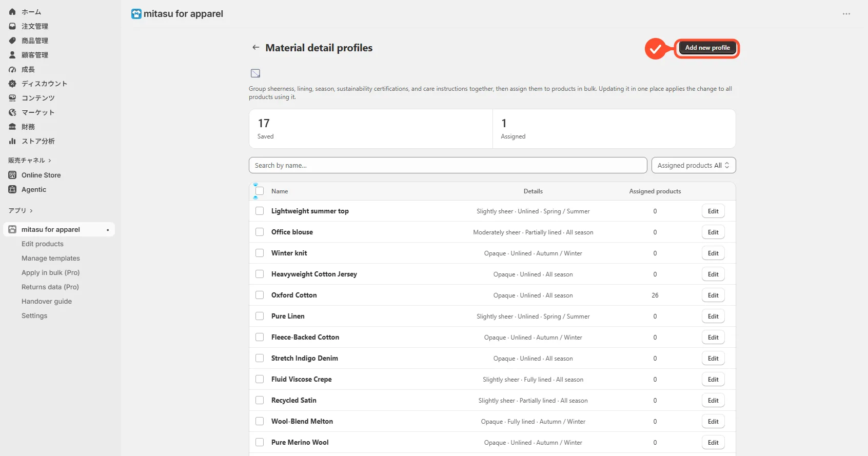Edit the Winter knit profile

click(713, 253)
